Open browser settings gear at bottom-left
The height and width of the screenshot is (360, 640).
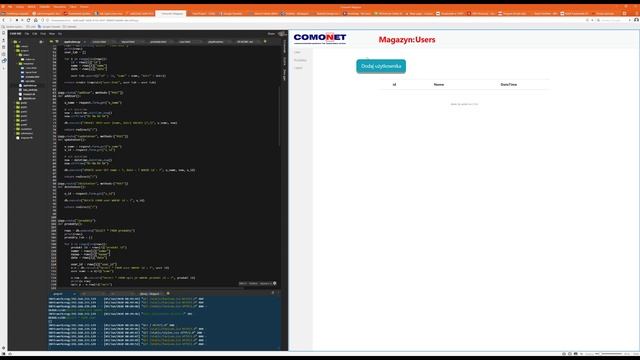(x=4, y=348)
